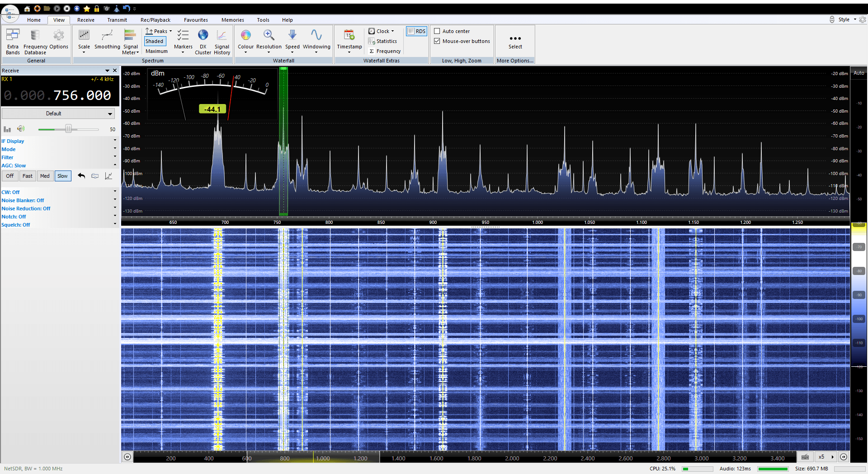Open the Default profile dropdown
Screen dimensions: 868x474
point(58,114)
